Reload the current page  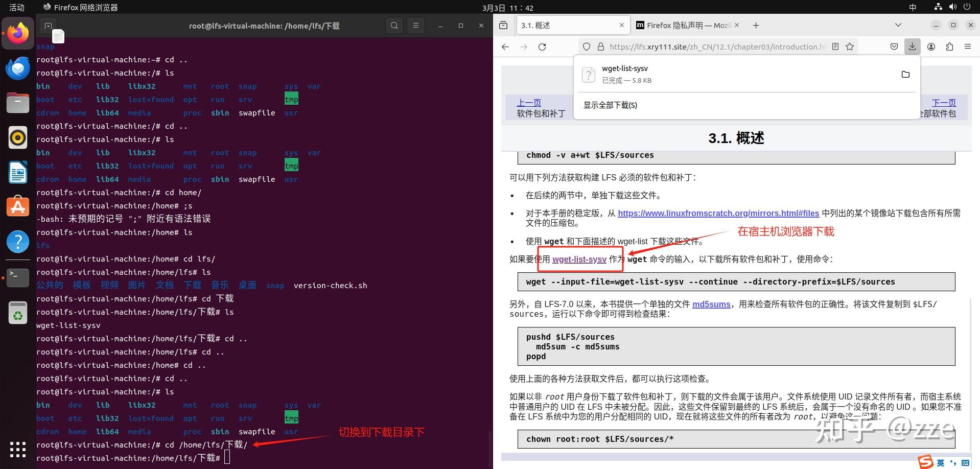[x=542, y=46]
